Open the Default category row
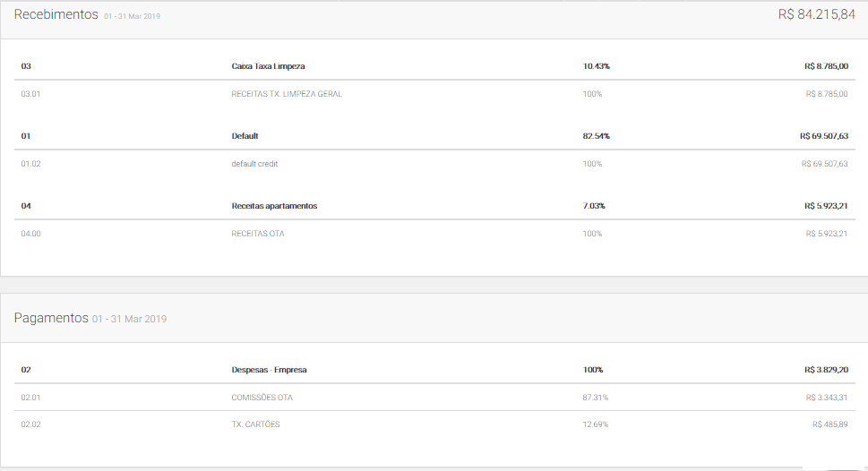This screenshot has width=868, height=471. [245, 136]
